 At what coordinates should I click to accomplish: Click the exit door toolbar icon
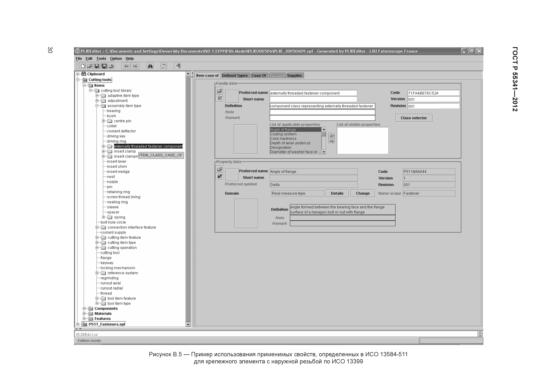(178, 66)
